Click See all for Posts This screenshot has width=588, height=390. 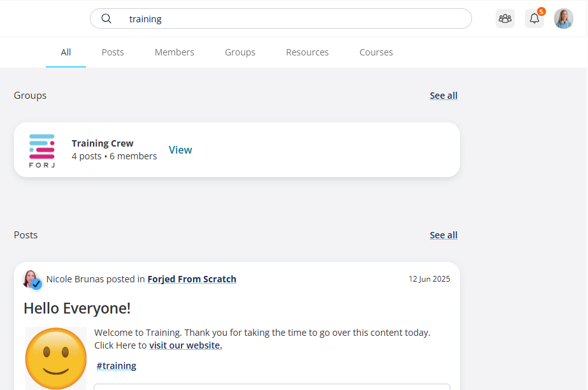point(443,235)
